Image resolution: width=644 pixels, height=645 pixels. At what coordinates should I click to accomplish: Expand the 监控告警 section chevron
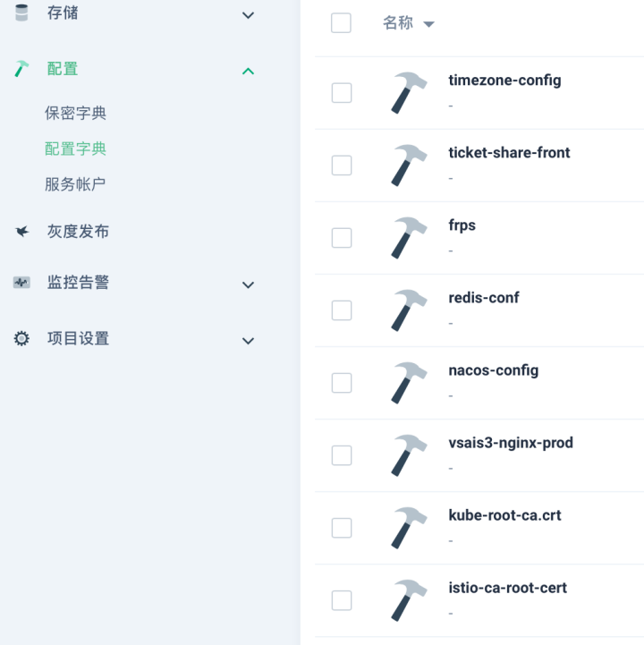tap(249, 284)
